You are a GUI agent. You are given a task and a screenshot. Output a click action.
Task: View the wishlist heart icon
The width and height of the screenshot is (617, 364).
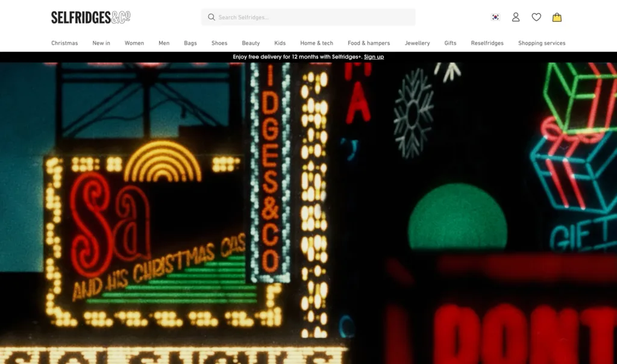pos(536,17)
